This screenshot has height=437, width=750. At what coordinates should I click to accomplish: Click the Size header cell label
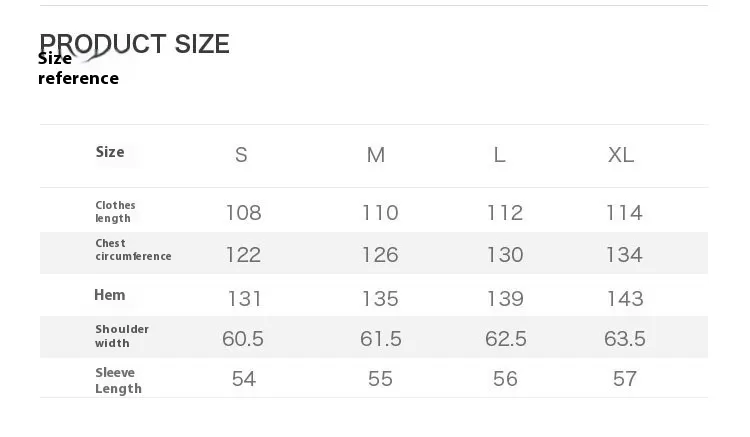click(110, 152)
